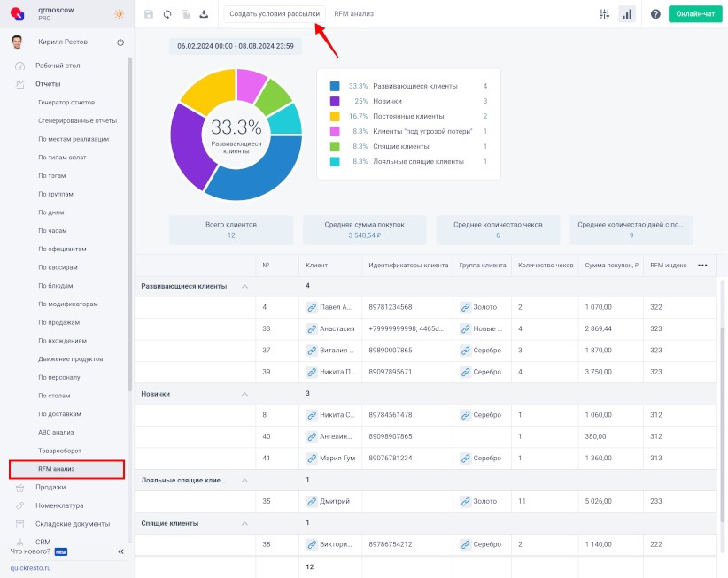The height and width of the screenshot is (578, 728).
Task: Click the user avatar of Кирилл Рестов
Action: [x=17, y=42]
